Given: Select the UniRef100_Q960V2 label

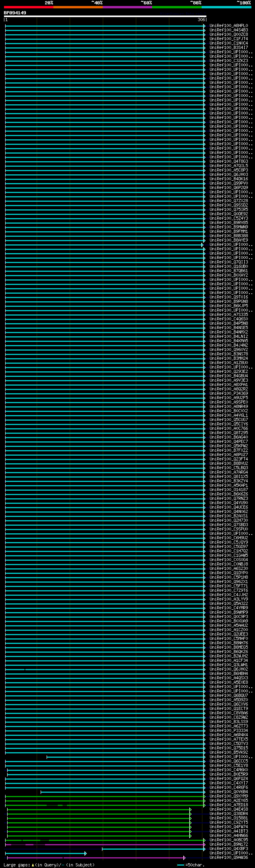Looking at the screenshot, I should [x=229, y=349].
